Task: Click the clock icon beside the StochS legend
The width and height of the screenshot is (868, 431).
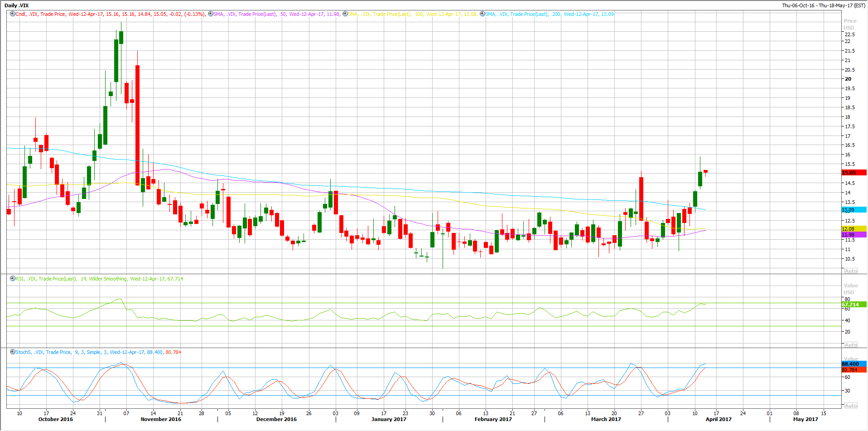Action: pyautogui.click(x=13, y=352)
